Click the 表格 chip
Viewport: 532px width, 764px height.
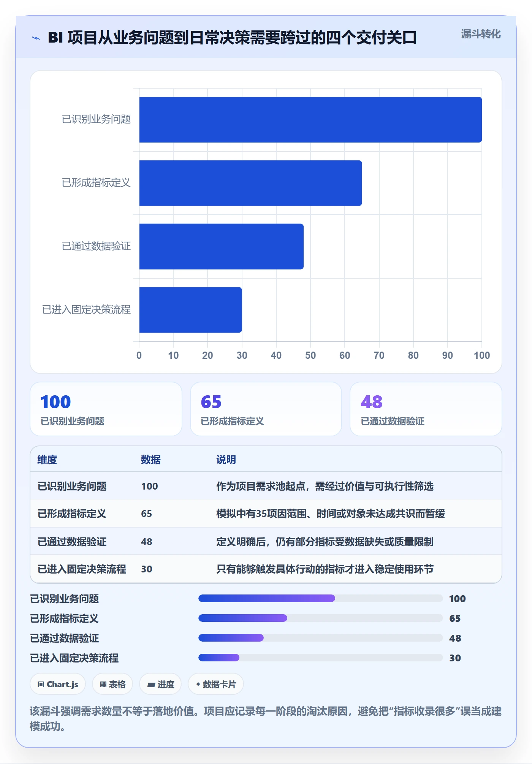coord(112,684)
